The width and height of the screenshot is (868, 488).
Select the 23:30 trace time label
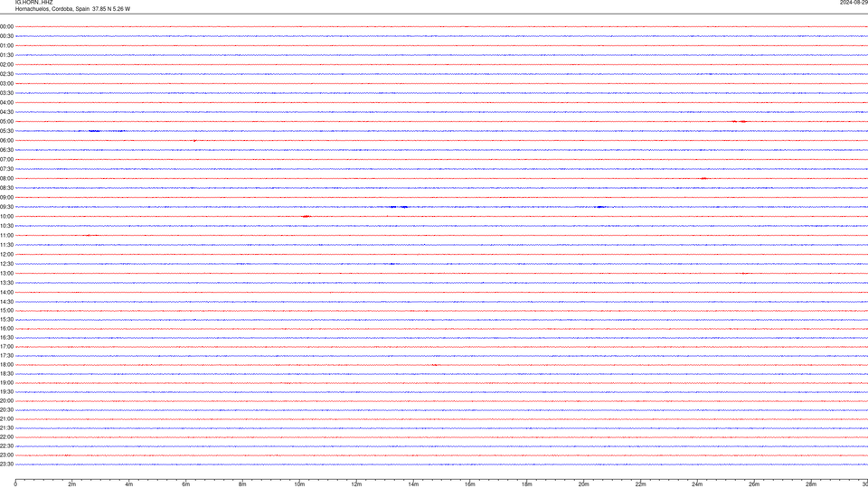coord(6,465)
